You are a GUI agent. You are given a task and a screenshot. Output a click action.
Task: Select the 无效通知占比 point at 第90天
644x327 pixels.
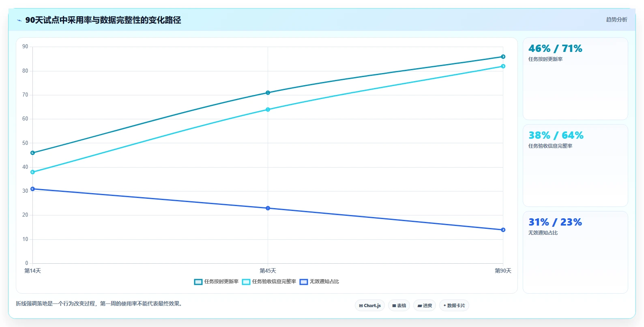tap(503, 230)
